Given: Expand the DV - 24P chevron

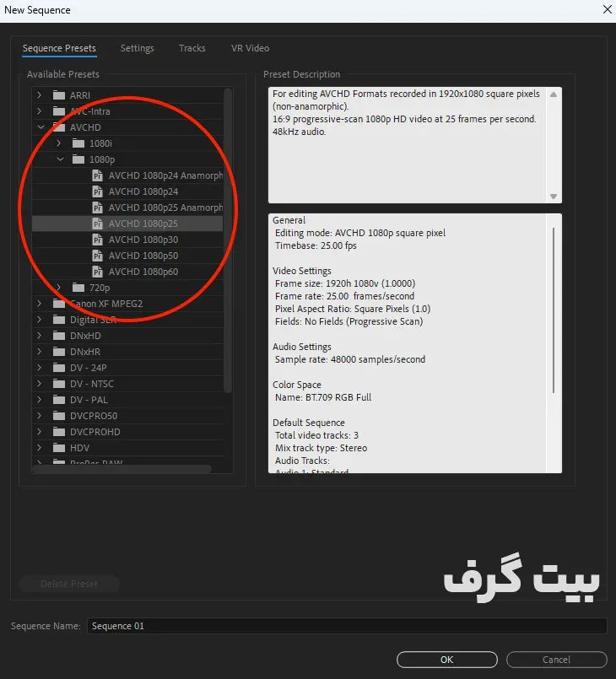Looking at the screenshot, I should point(40,368).
